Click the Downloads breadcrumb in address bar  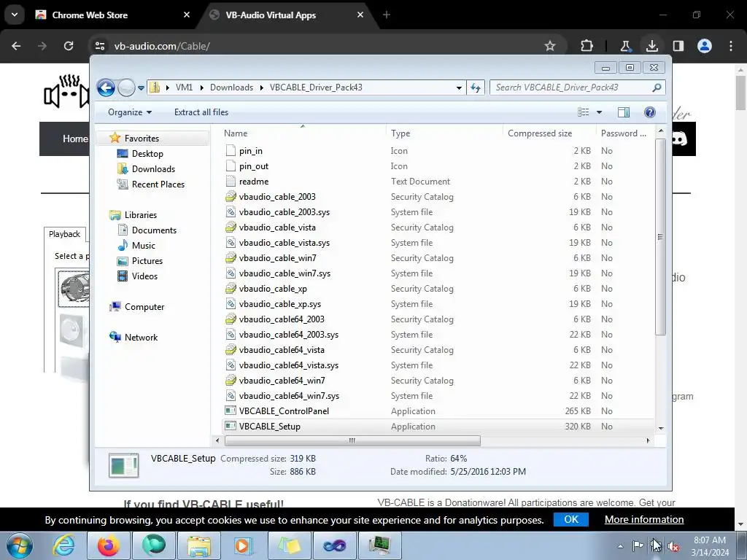231,87
